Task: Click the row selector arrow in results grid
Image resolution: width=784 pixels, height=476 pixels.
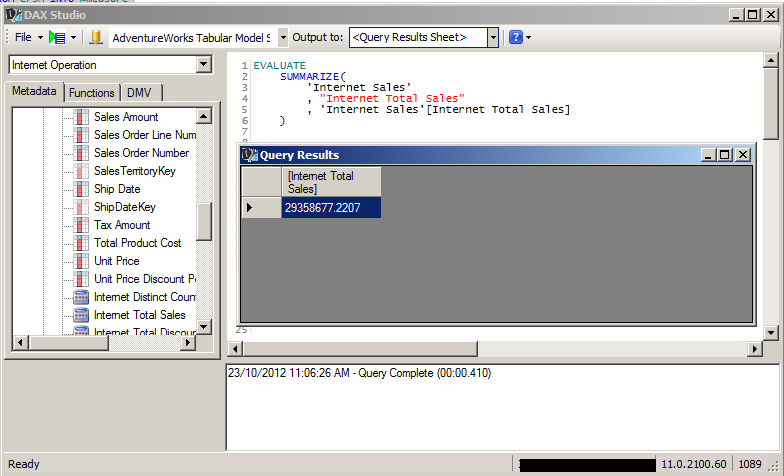Action: (262, 208)
